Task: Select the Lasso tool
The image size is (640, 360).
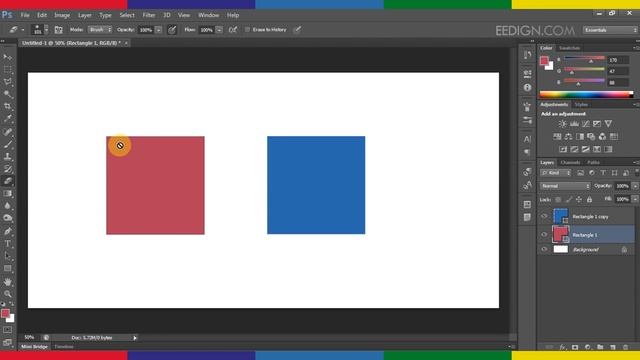Action: [x=8, y=82]
